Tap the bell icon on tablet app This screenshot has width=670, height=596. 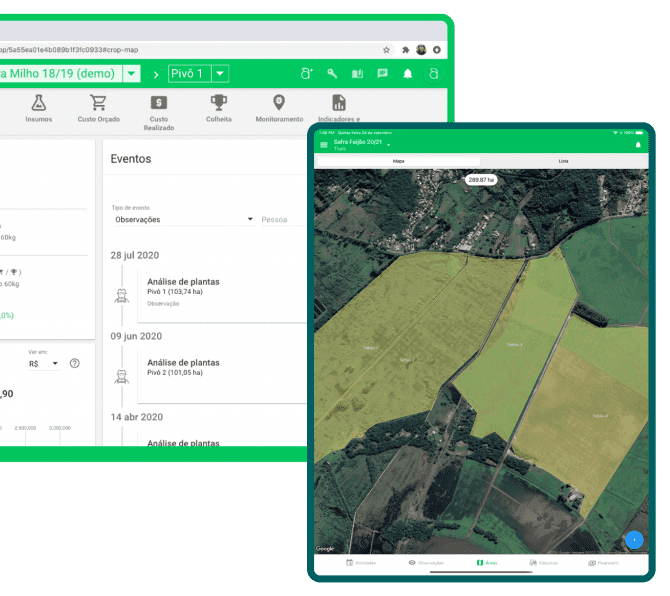638,145
